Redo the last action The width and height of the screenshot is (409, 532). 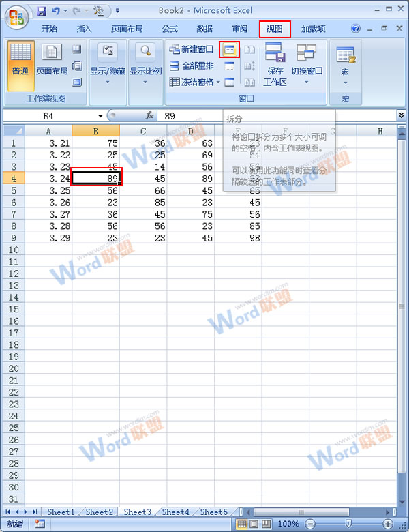tap(76, 11)
